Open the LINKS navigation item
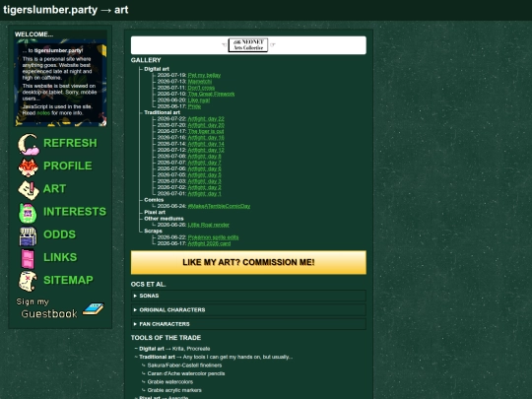The height and width of the screenshot is (399, 532). click(60, 257)
